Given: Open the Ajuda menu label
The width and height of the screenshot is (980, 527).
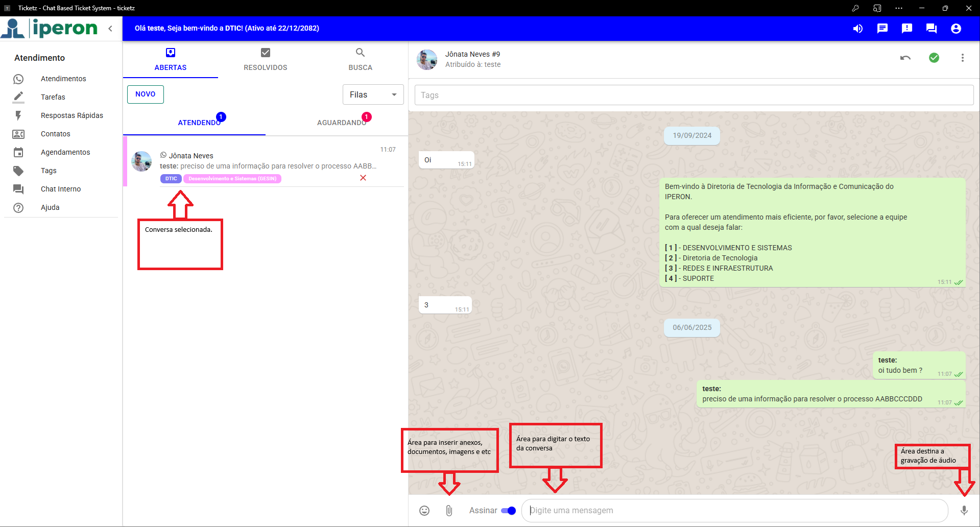Looking at the screenshot, I should 50,207.
